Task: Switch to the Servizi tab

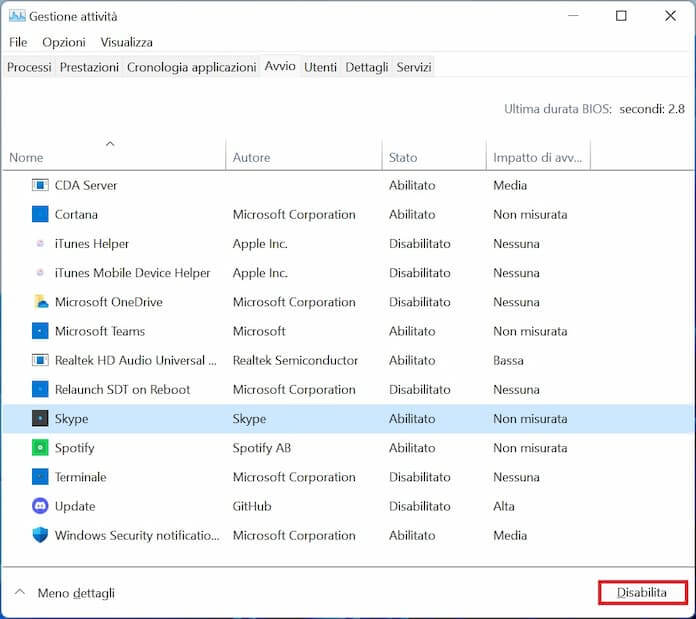Action: [414, 67]
